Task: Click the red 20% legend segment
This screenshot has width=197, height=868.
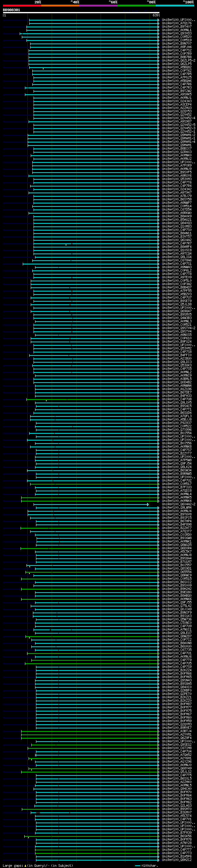Action: 22,6
